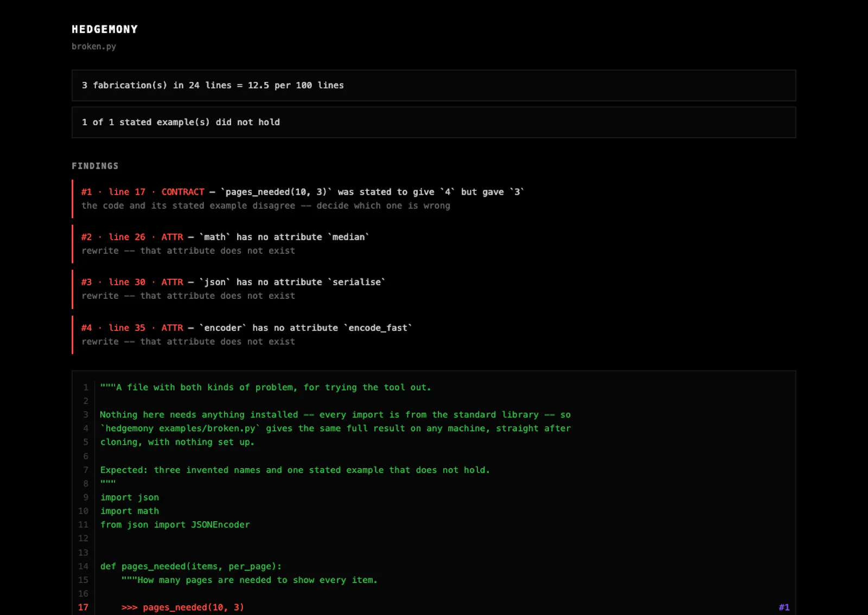
Task: Click the '1 of 1 stated example(s) did not hold' box
Action: pos(433,122)
